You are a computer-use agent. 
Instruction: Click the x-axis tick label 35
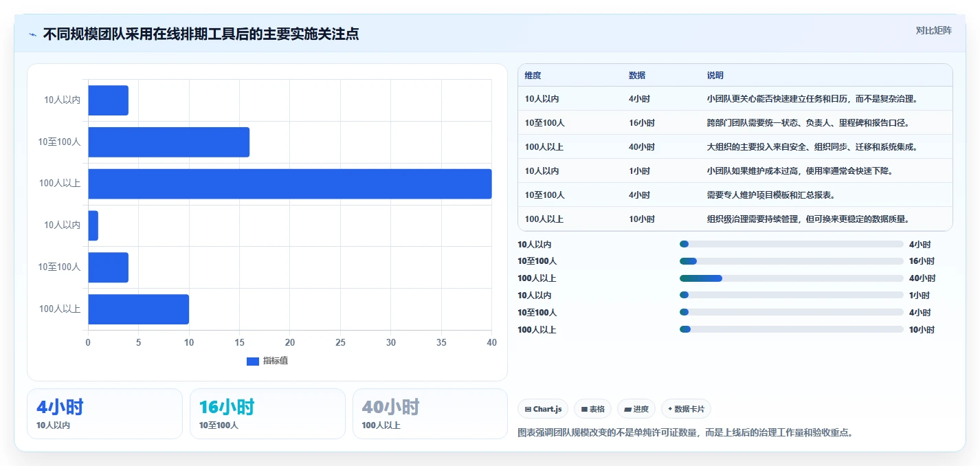441,342
